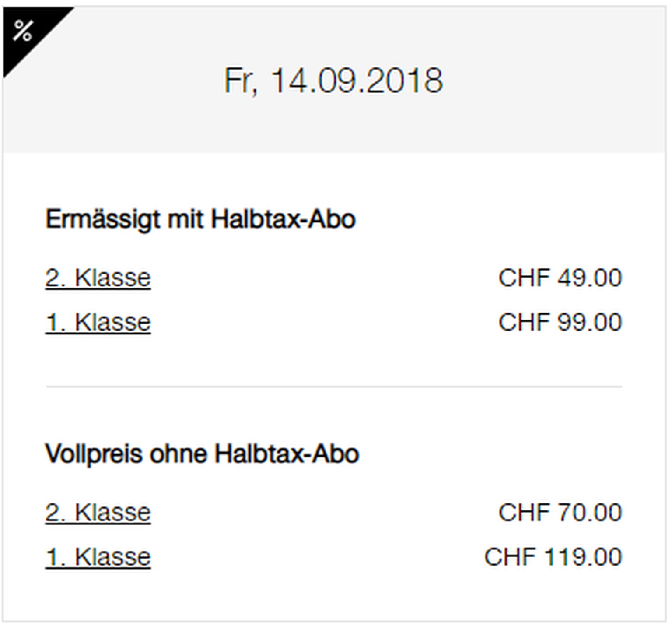Choose the cheapest Halbtax second class ticket link
672x626 pixels.
click(98, 278)
